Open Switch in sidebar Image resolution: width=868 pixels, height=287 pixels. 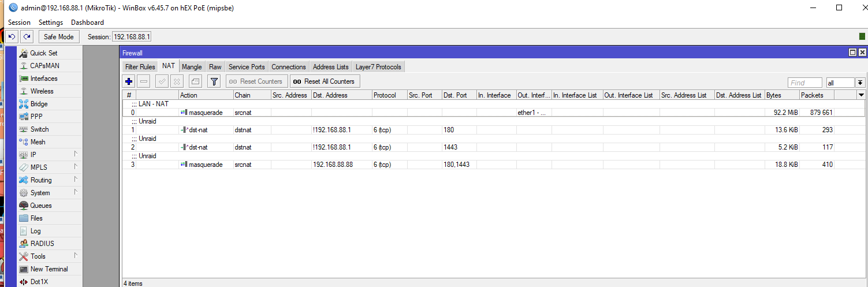(x=49, y=129)
